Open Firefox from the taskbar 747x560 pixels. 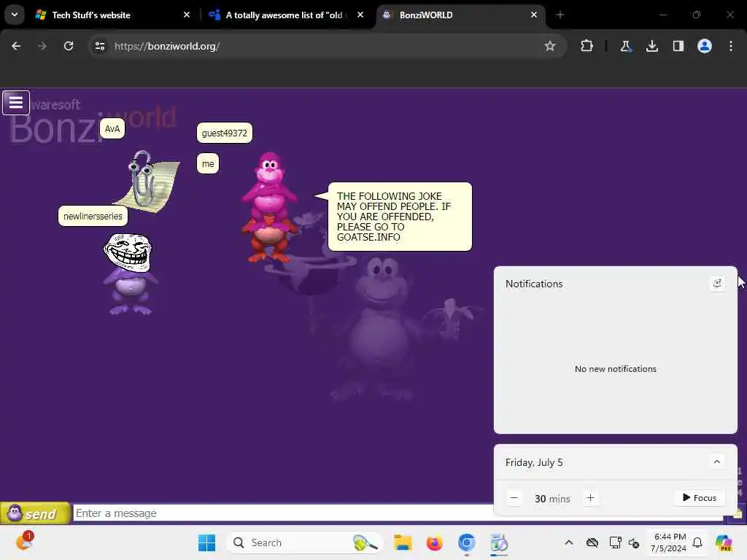pos(435,542)
